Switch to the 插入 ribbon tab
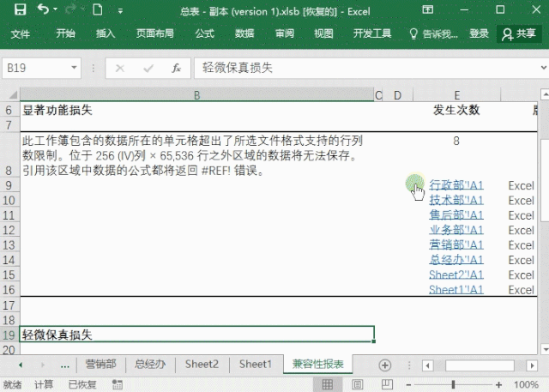The image size is (549, 392). click(x=106, y=33)
